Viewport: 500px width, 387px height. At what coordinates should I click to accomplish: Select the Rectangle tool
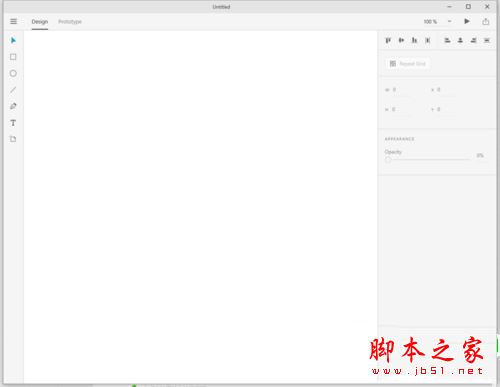[x=13, y=57]
